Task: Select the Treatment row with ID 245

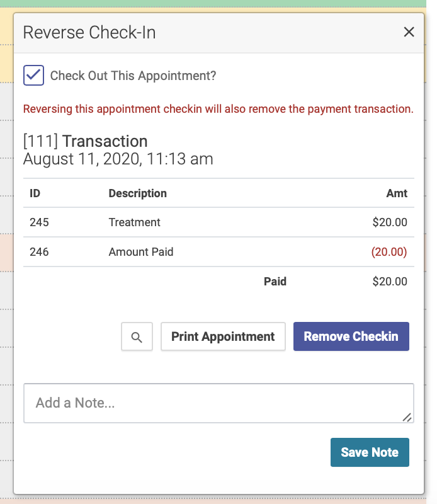Action: point(219,222)
